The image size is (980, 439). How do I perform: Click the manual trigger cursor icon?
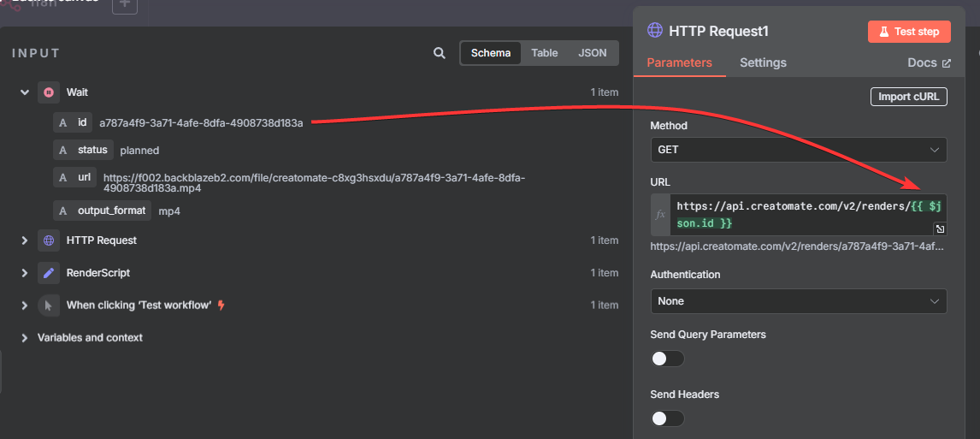[49, 306]
